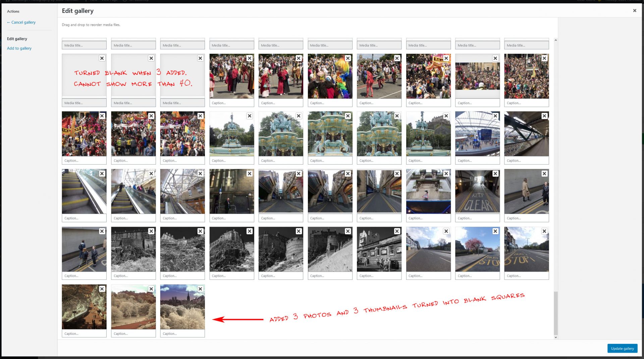The width and height of the screenshot is (644, 359).
Task: Remove the black-and-white pub building photo
Action: [397, 231]
